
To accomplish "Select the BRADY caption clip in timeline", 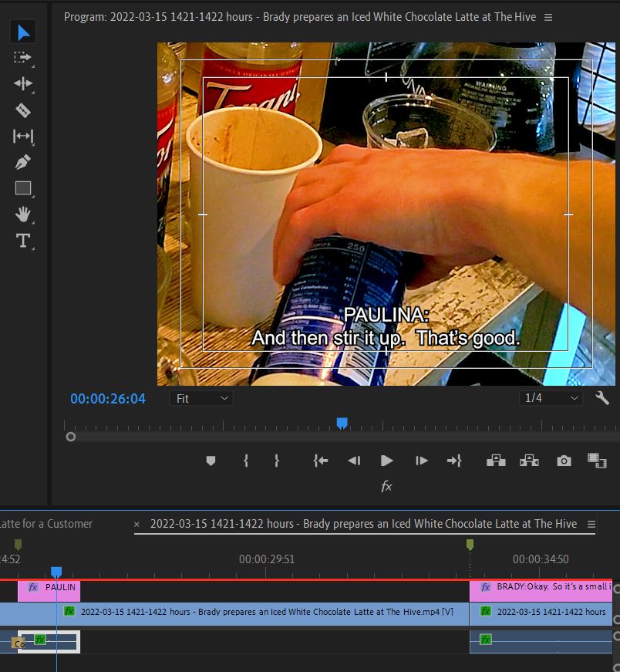I will [x=541, y=592].
